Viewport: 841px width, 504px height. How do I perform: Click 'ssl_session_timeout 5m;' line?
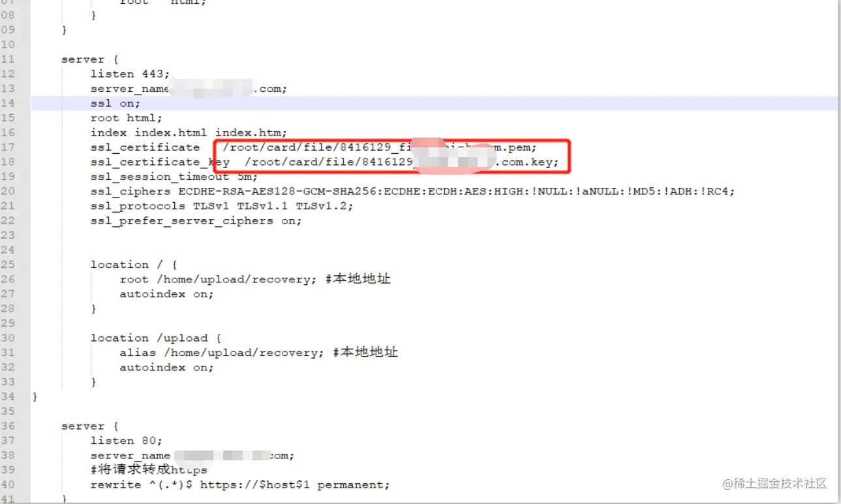coord(174,177)
